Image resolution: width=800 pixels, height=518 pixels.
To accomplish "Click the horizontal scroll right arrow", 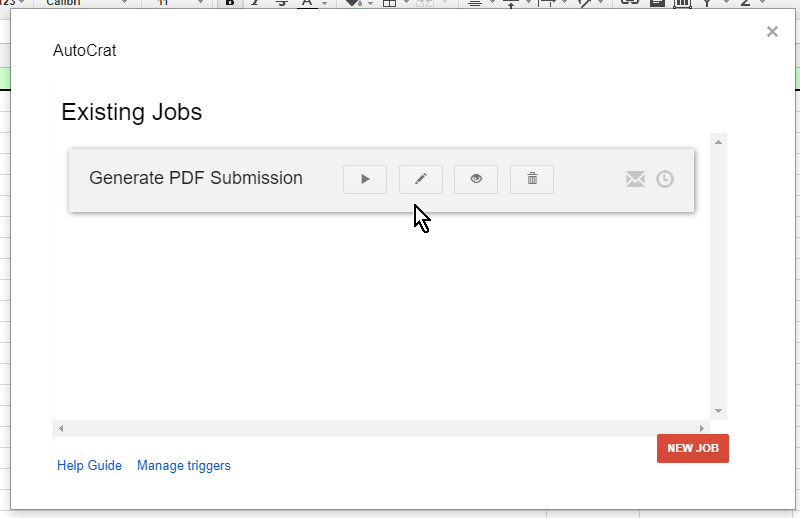I will 702,428.
